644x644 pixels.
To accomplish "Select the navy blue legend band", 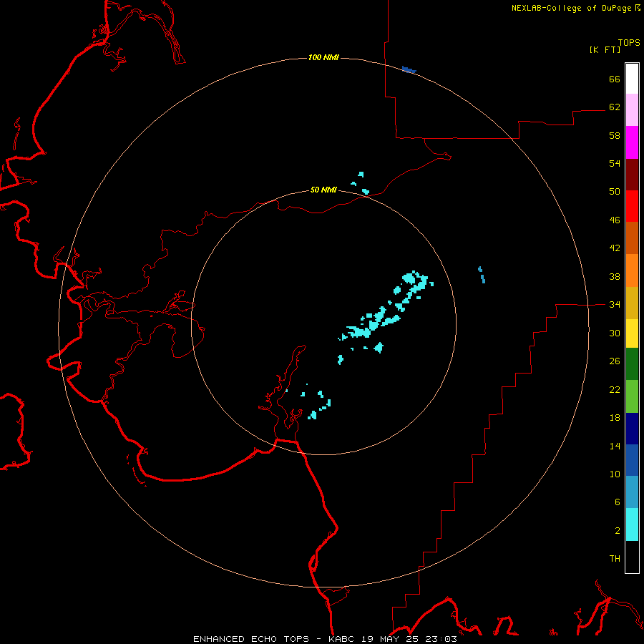I will pos(632,429).
